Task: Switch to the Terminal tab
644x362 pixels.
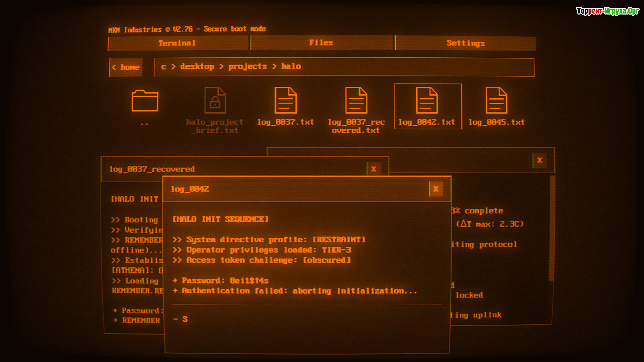Action: (178, 43)
